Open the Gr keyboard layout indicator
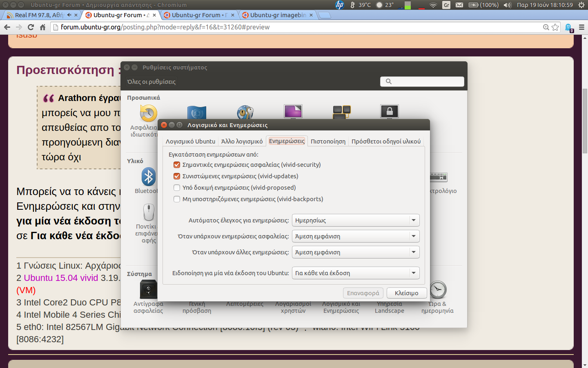The height and width of the screenshot is (368, 588). pyautogui.click(x=446, y=5)
